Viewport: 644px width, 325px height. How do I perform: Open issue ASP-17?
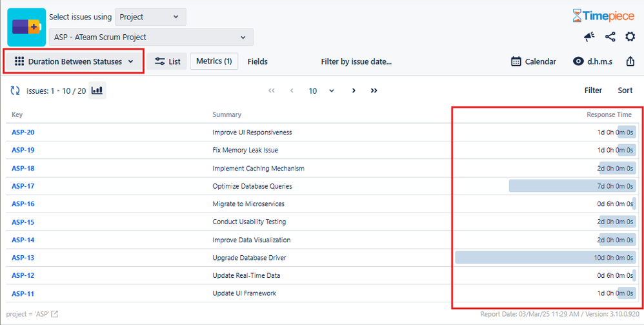coord(23,186)
